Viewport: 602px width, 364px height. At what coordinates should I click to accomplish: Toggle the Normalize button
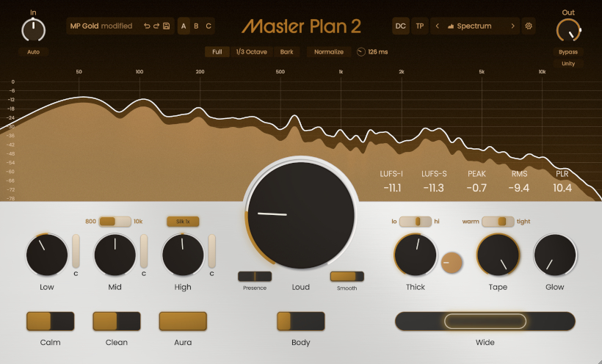(x=329, y=52)
